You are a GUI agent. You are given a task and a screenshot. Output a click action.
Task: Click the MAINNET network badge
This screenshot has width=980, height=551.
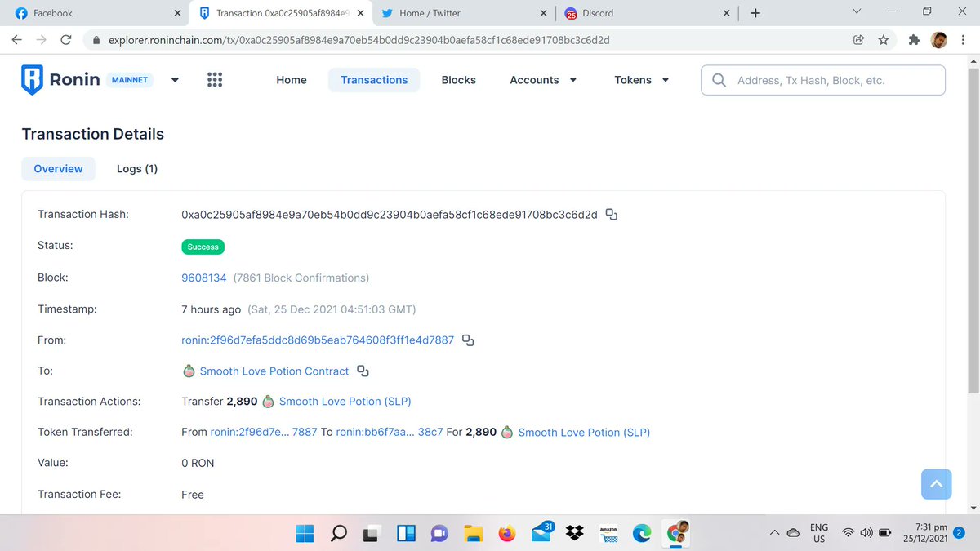pyautogui.click(x=130, y=80)
